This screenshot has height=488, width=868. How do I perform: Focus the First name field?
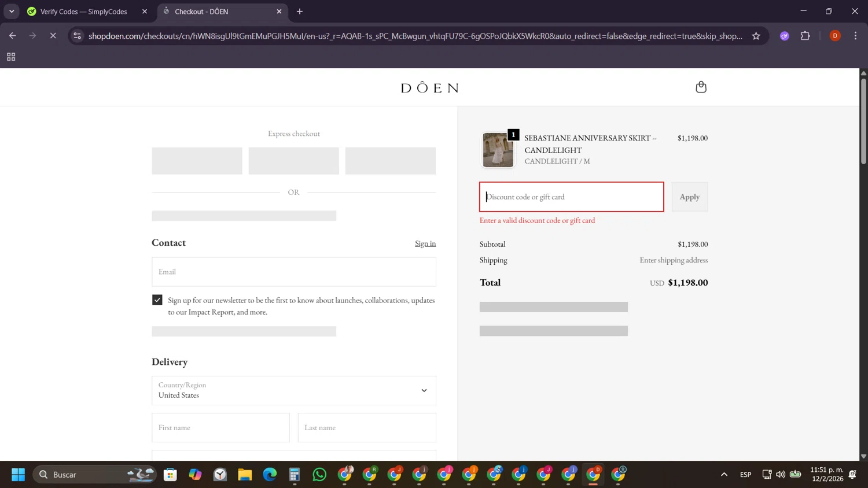click(220, 428)
